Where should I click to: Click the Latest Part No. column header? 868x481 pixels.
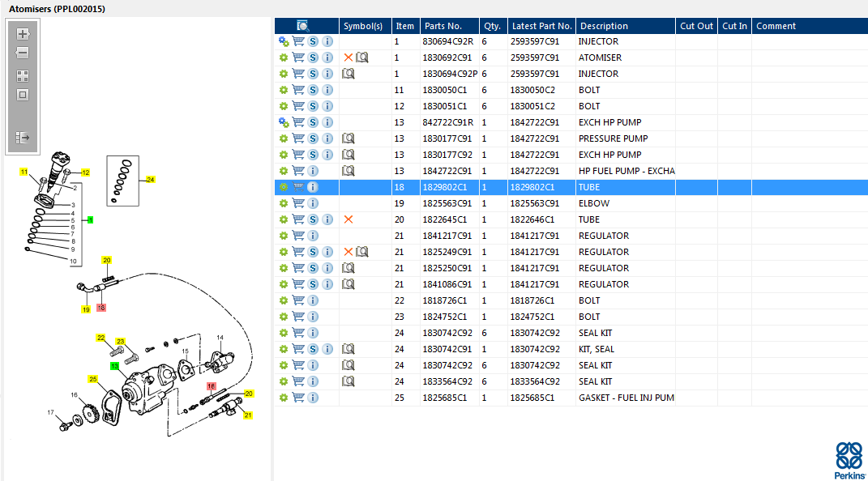pyautogui.click(x=541, y=26)
